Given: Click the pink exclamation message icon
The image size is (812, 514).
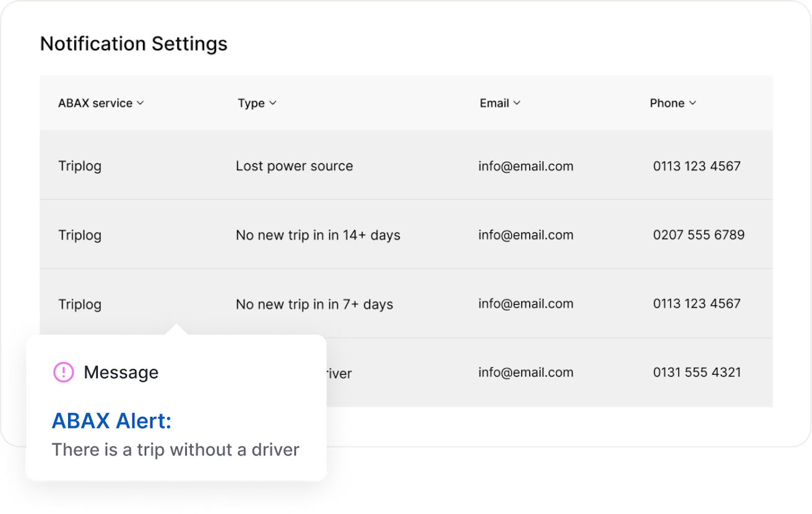Looking at the screenshot, I should point(63,372).
